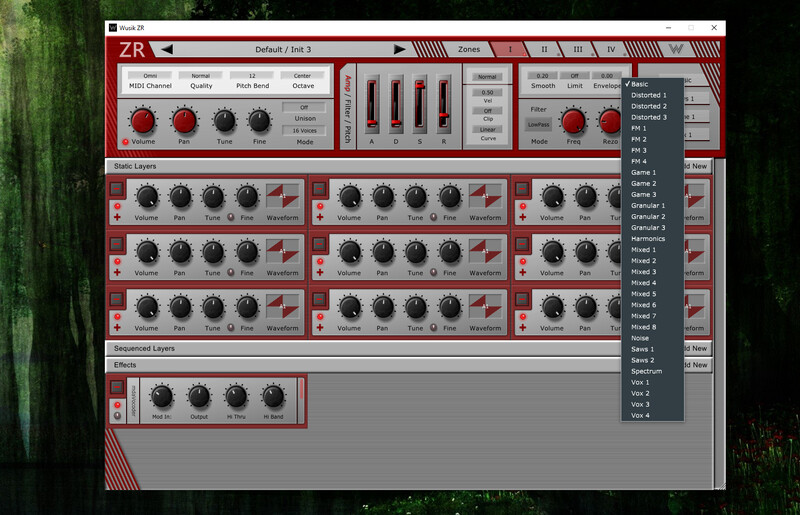Click the filter Freq knob
Viewport: 800px width, 515px height.
(x=573, y=121)
